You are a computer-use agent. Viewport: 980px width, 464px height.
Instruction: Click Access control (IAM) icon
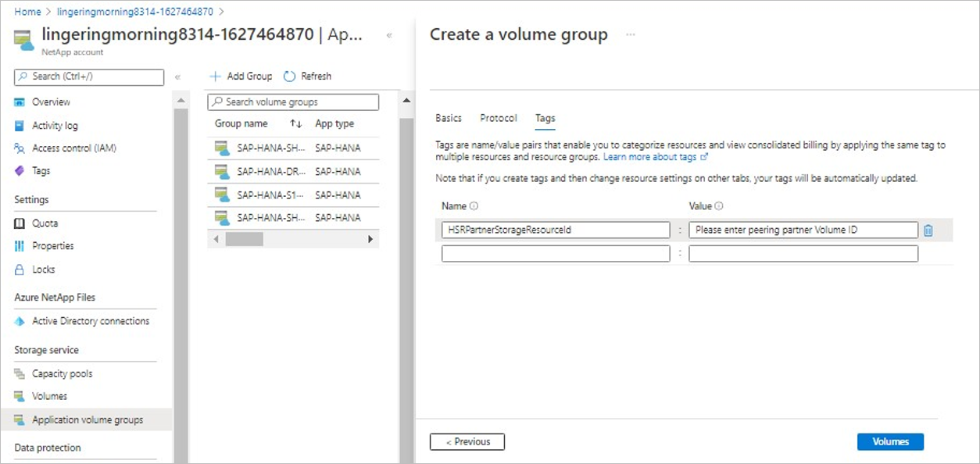point(20,148)
